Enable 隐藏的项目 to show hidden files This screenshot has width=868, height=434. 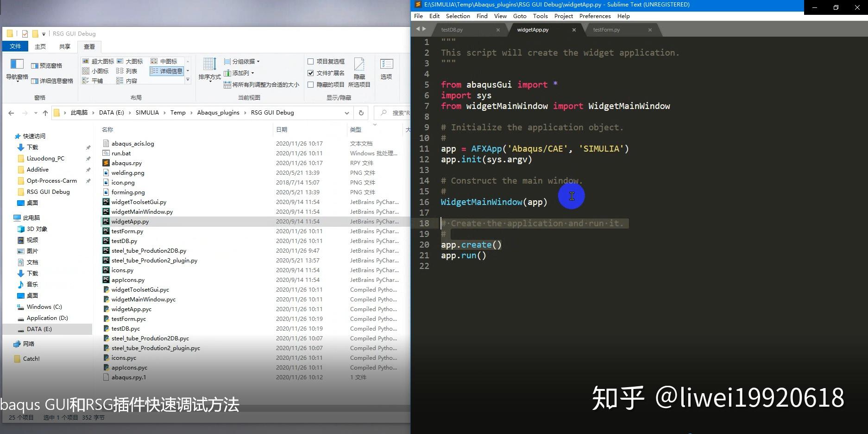click(x=310, y=84)
